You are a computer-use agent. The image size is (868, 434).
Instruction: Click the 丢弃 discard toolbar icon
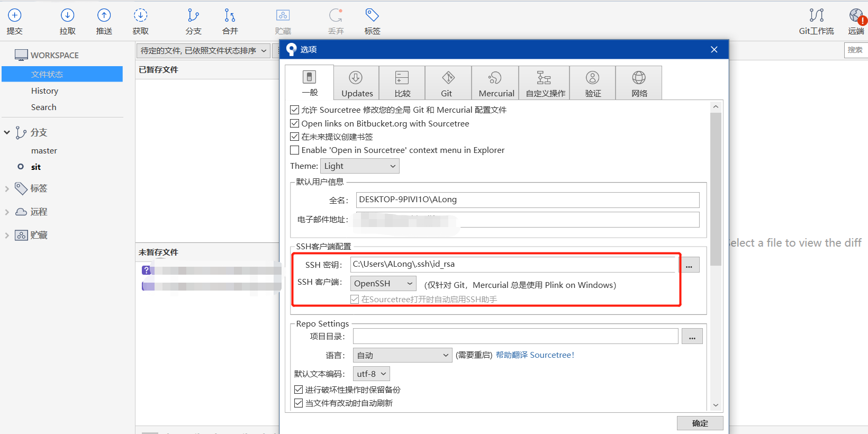tap(336, 15)
